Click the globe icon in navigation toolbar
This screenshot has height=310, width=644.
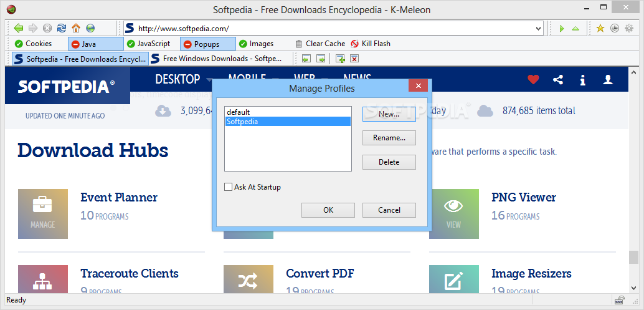coord(90,28)
